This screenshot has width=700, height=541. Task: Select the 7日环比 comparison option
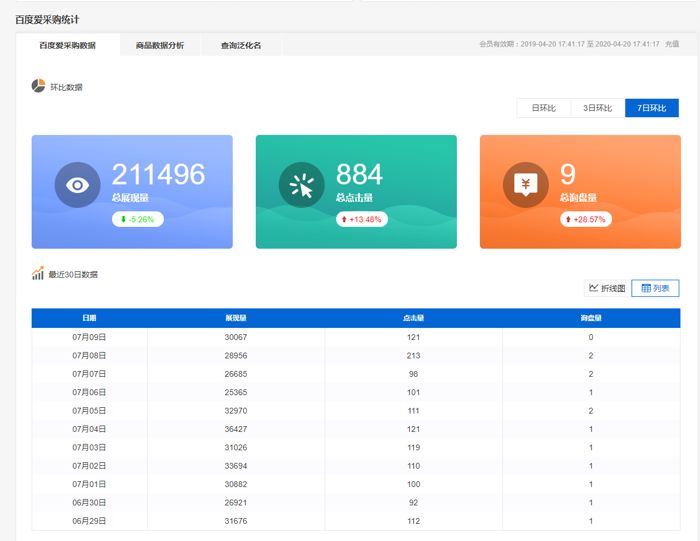652,108
